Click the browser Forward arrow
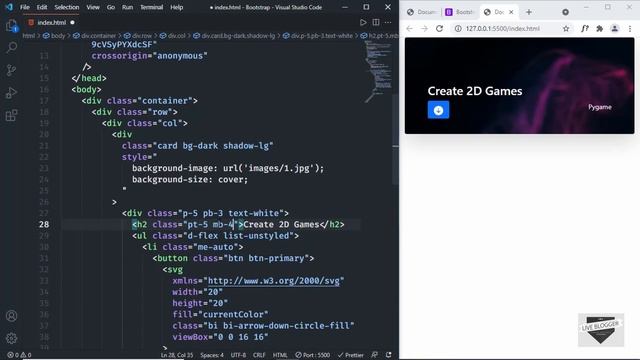 424,29
